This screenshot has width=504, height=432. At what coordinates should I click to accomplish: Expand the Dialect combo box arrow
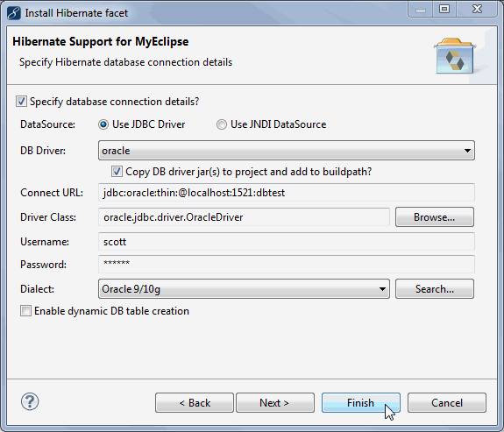coord(382,289)
